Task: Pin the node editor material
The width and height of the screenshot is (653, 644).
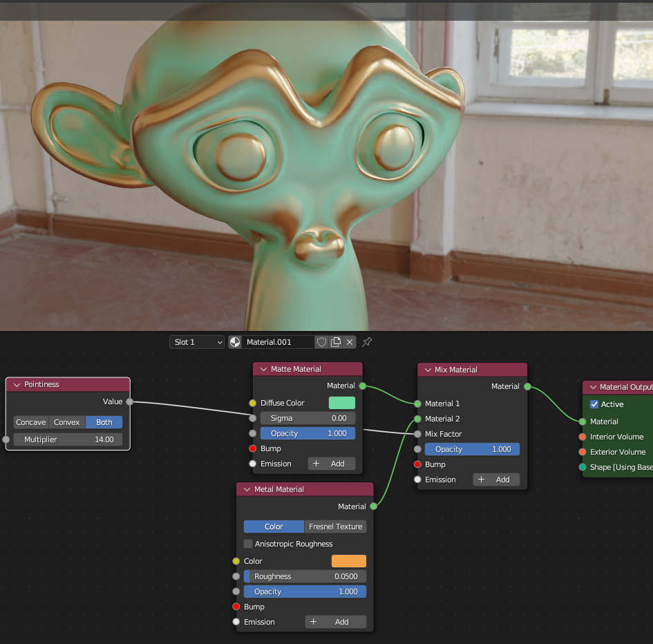Action: (x=367, y=342)
